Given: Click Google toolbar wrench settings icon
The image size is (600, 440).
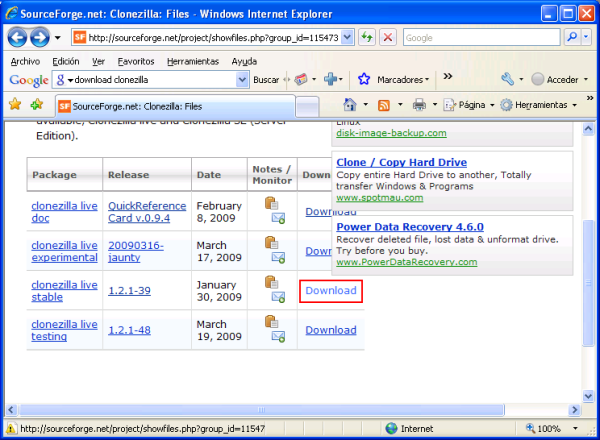Looking at the screenshot, I should pyautogui.click(x=508, y=79).
